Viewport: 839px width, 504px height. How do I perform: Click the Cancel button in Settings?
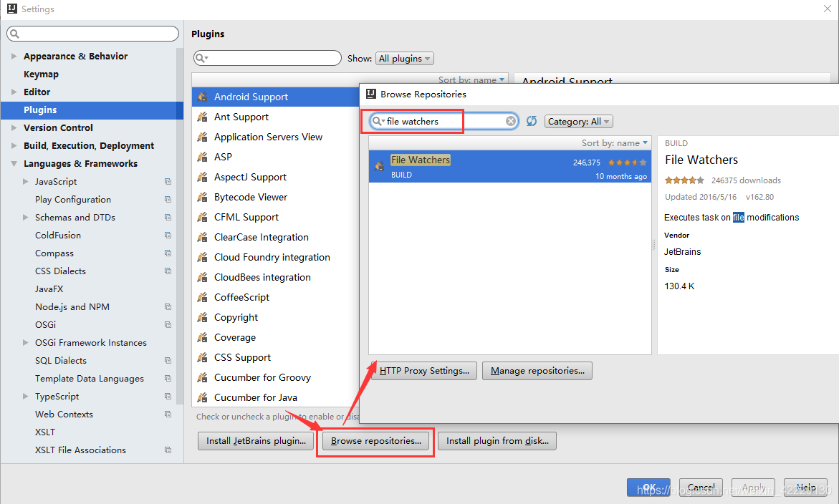pyautogui.click(x=701, y=488)
